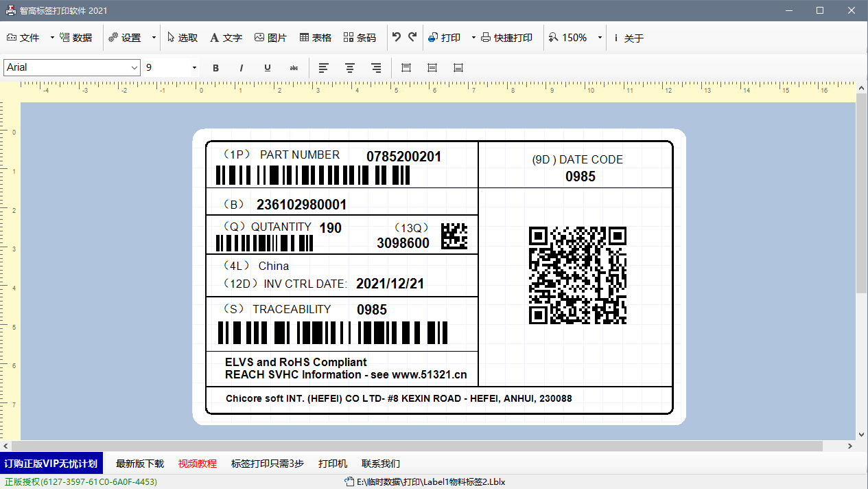Open the 关于 (About) item
This screenshot has width=868, height=489.
[x=629, y=38]
